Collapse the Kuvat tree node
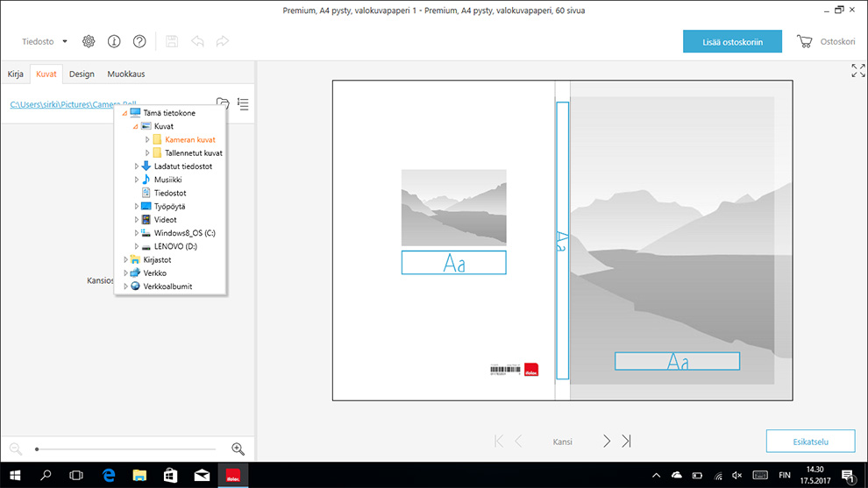Screen dimensions: 868x488 [135, 126]
